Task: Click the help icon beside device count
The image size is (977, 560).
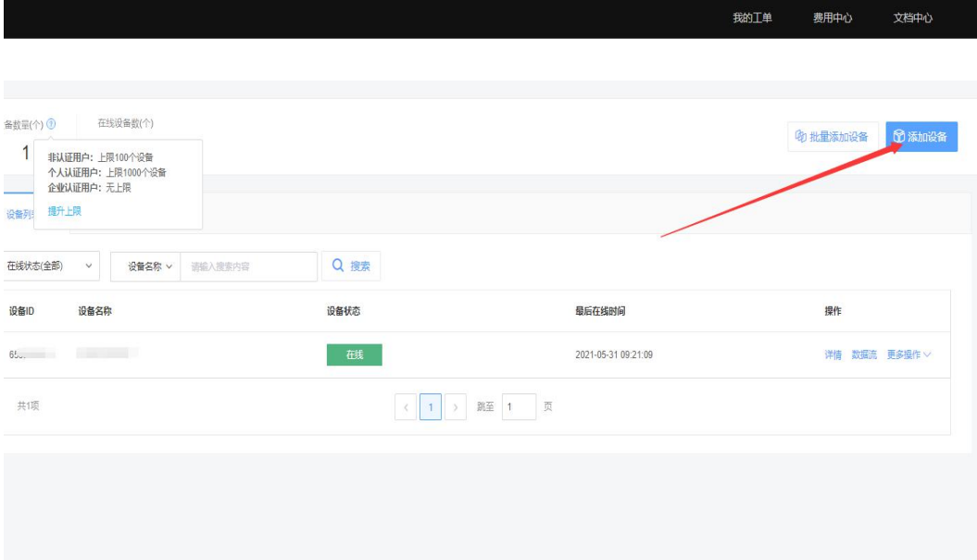Action: [51, 124]
